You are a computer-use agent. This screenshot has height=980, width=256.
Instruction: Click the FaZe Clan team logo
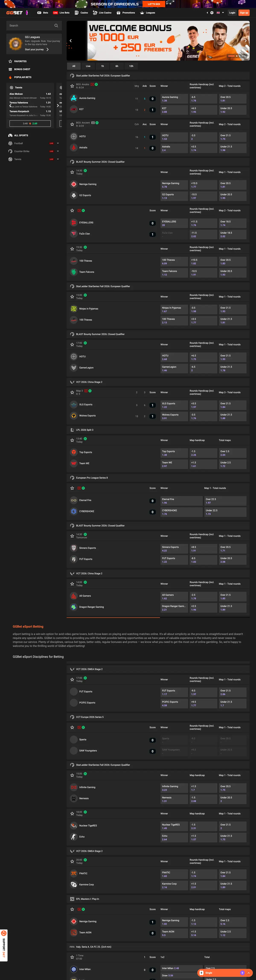click(74, 234)
